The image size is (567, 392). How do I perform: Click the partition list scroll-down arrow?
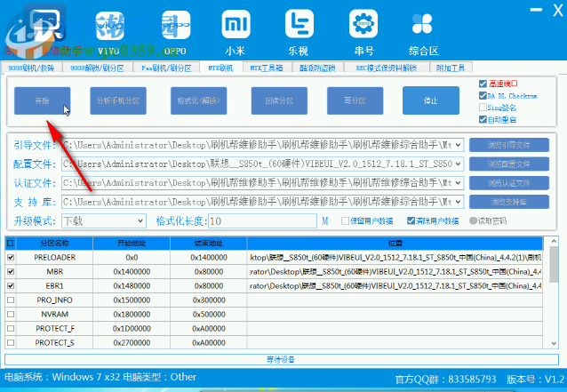(554, 343)
